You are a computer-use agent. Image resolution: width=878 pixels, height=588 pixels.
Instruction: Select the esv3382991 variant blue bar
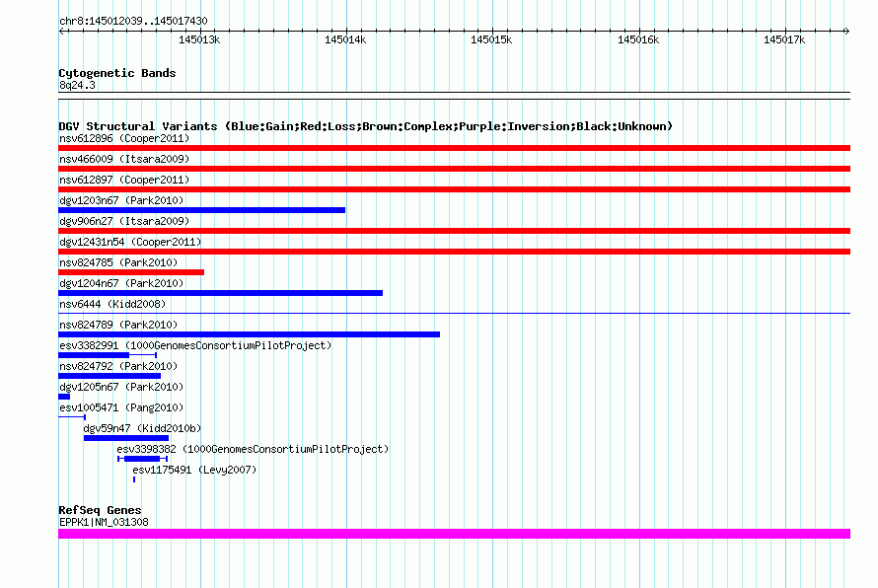(x=108, y=355)
